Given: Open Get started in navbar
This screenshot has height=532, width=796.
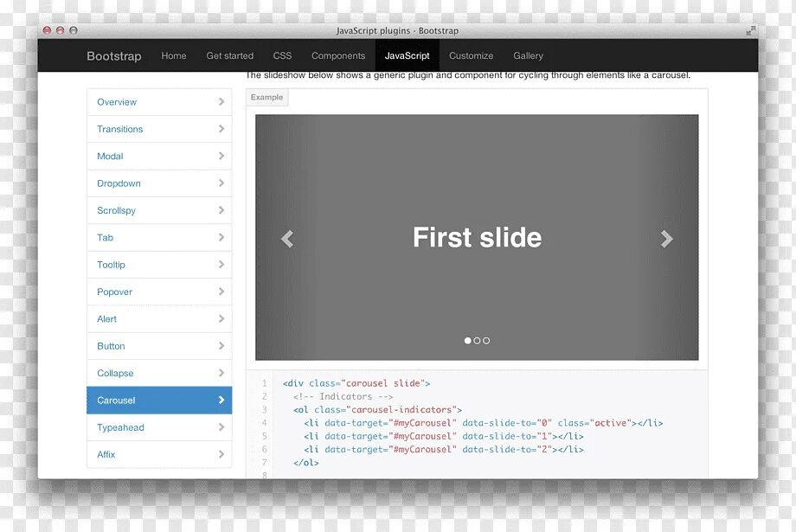Looking at the screenshot, I should [229, 56].
